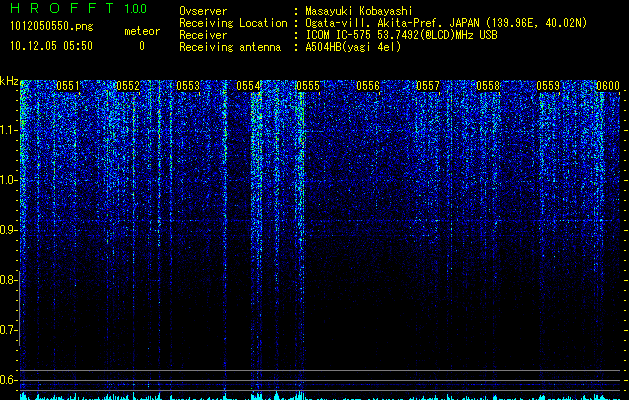Image resolution: width=629 pixels, height=400 pixels.
Task: Click the name Masayuki Kobayashi
Action: pyautogui.click(x=359, y=11)
